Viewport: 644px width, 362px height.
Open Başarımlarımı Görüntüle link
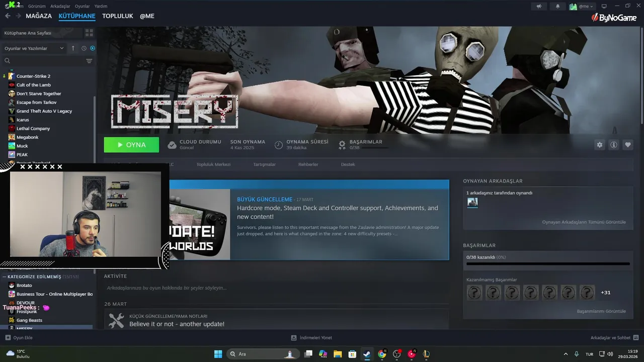(x=601, y=311)
